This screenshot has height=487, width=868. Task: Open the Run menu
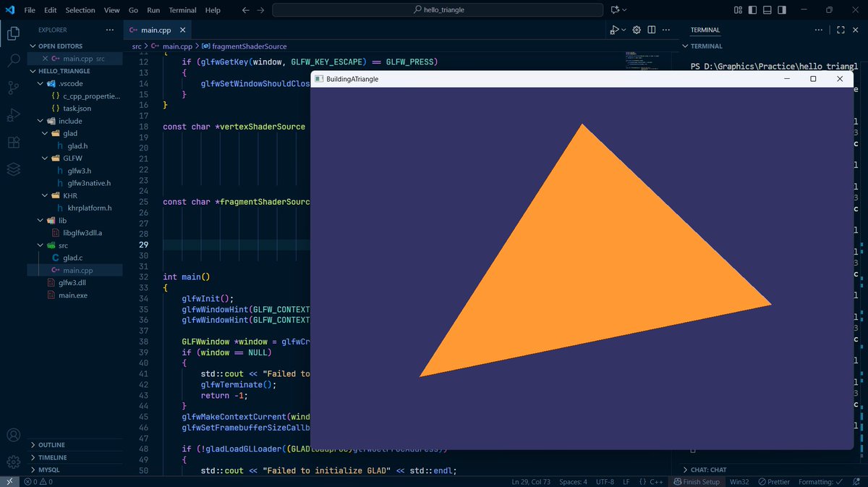[153, 10]
